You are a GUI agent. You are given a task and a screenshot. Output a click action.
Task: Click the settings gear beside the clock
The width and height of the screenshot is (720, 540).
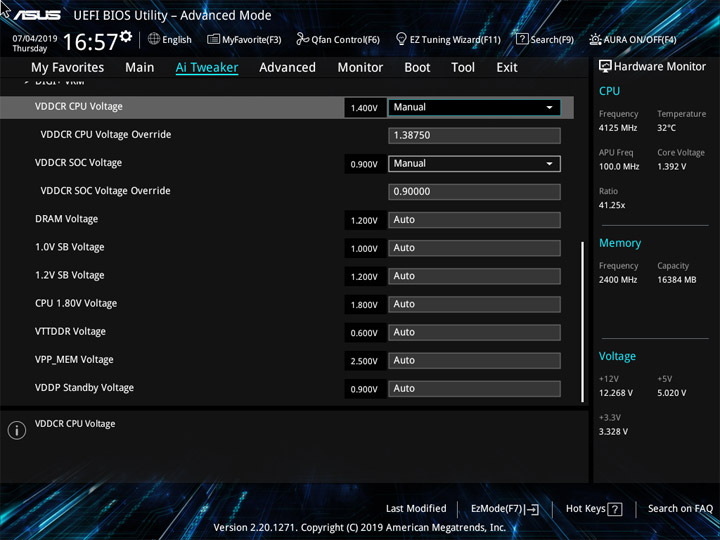[126, 36]
